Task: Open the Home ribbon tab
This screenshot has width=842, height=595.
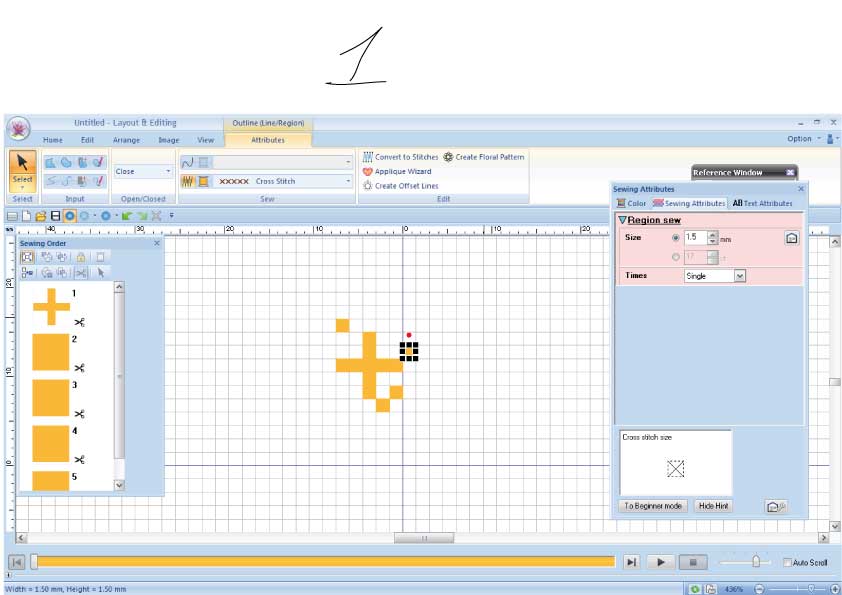Action: coord(53,140)
